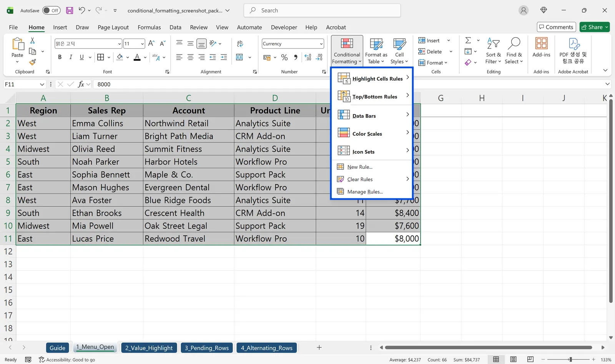This screenshot has height=364, width=615.
Task: Click the Decrease Font Size icon
Action: [x=163, y=43]
